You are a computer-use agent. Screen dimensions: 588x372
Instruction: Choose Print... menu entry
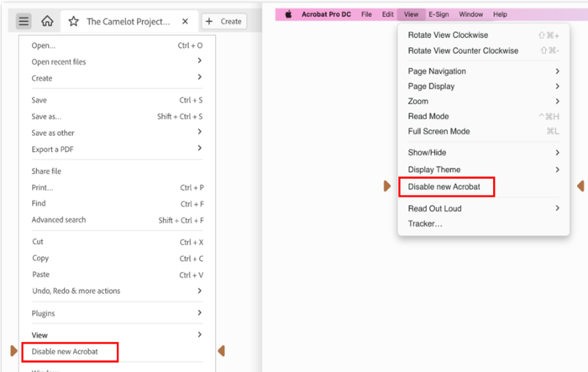tap(117, 187)
